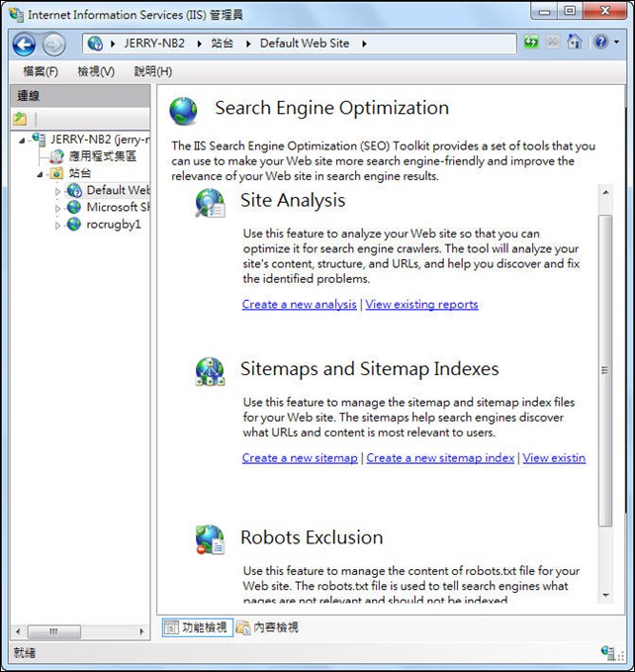
Task: Click the 就緒 ready status text
Action: pyautogui.click(x=25, y=653)
